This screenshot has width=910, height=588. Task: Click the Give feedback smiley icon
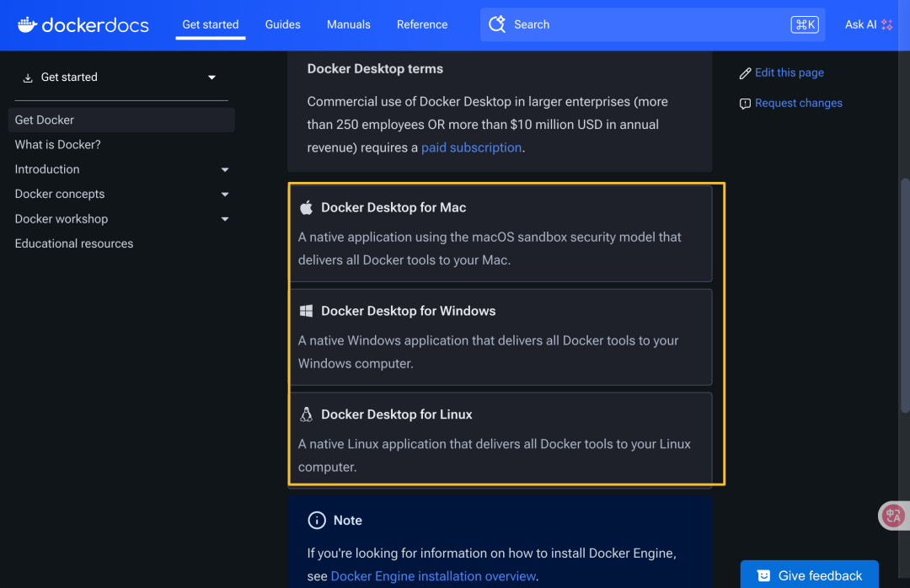coord(763,575)
